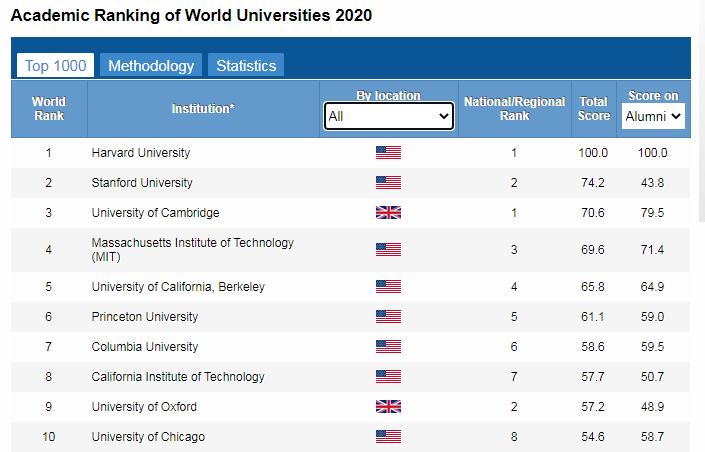This screenshot has width=705, height=452.
Task: Click the World Rank column header
Action: coord(49,108)
